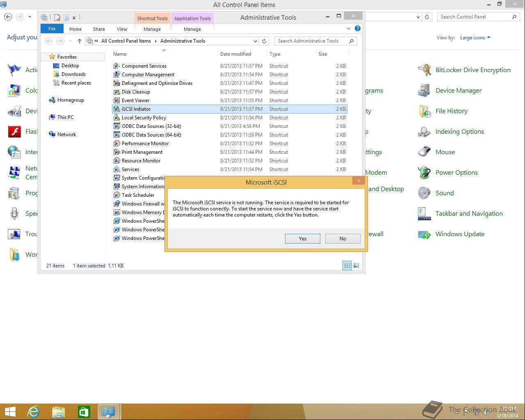This screenshot has height=420, width=525.
Task: Click the Search Control Panel field
Action: tap(478, 17)
